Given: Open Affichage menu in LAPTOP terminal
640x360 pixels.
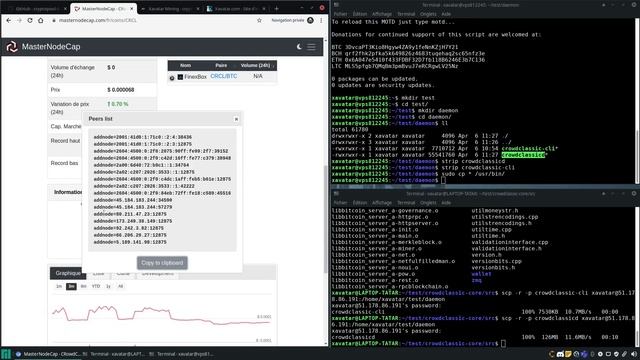Looking at the screenshot, I should point(382,202).
